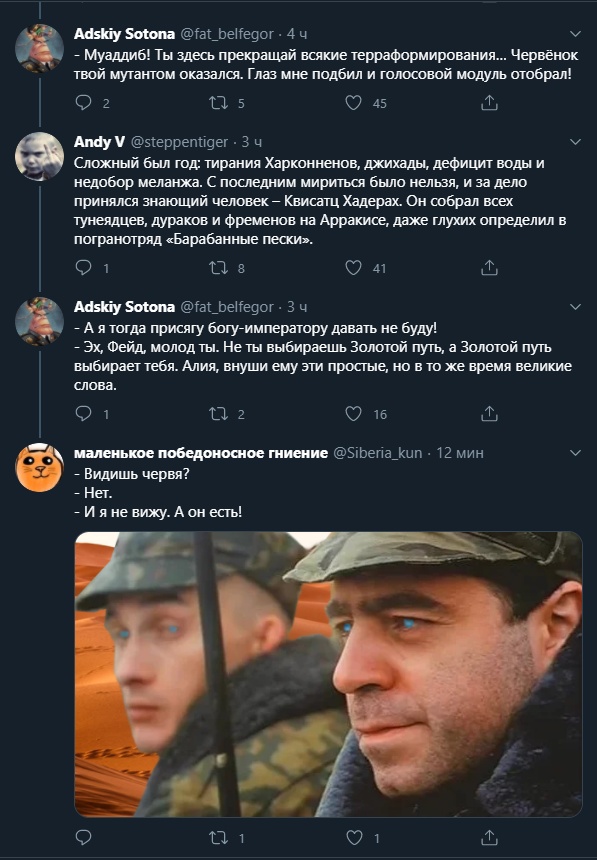Visit @Siberia_kun's profile
Viewport: 597px width, 860px height.
[378, 452]
